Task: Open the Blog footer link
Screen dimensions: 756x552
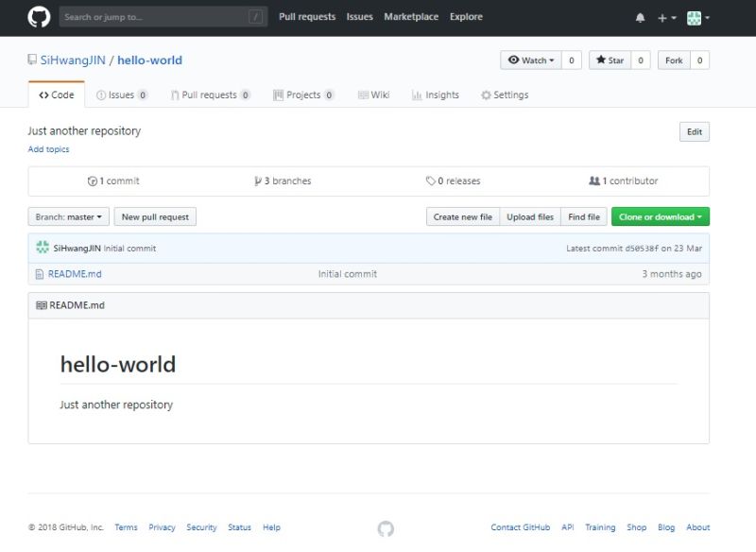Action: 666,527
